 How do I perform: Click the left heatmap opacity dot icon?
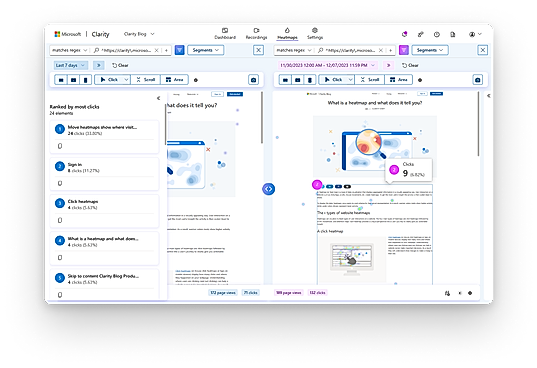196,80
